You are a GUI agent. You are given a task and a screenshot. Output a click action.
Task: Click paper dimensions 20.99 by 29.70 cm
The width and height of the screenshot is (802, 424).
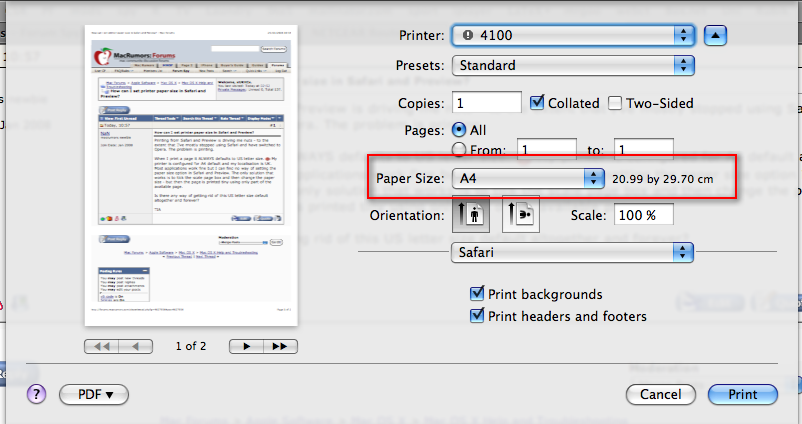pyautogui.click(x=662, y=179)
